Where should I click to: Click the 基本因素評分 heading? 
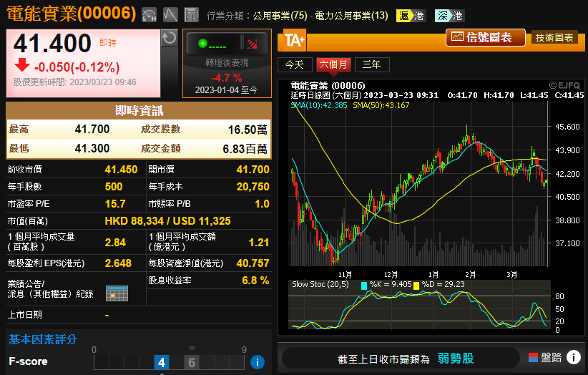(43, 340)
